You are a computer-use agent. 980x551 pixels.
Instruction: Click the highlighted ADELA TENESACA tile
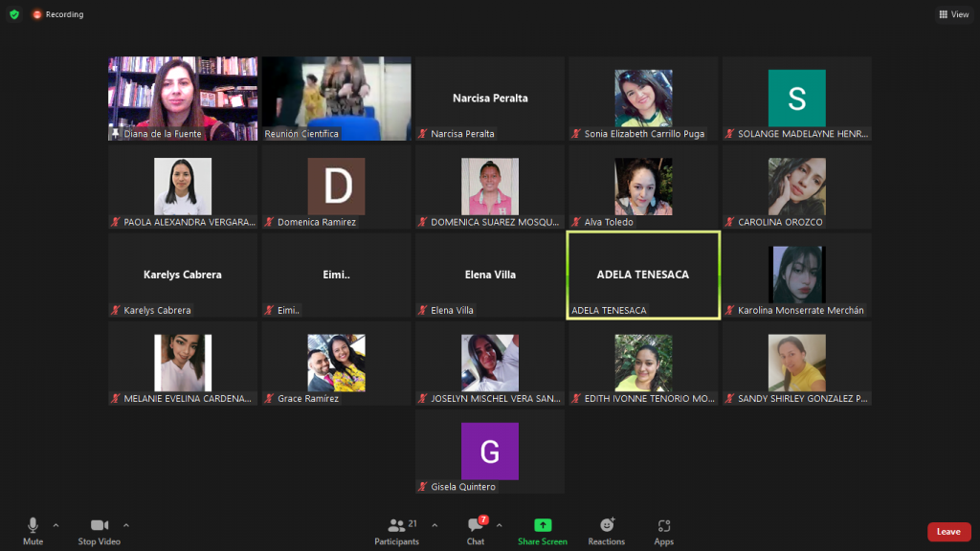[x=642, y=275]
